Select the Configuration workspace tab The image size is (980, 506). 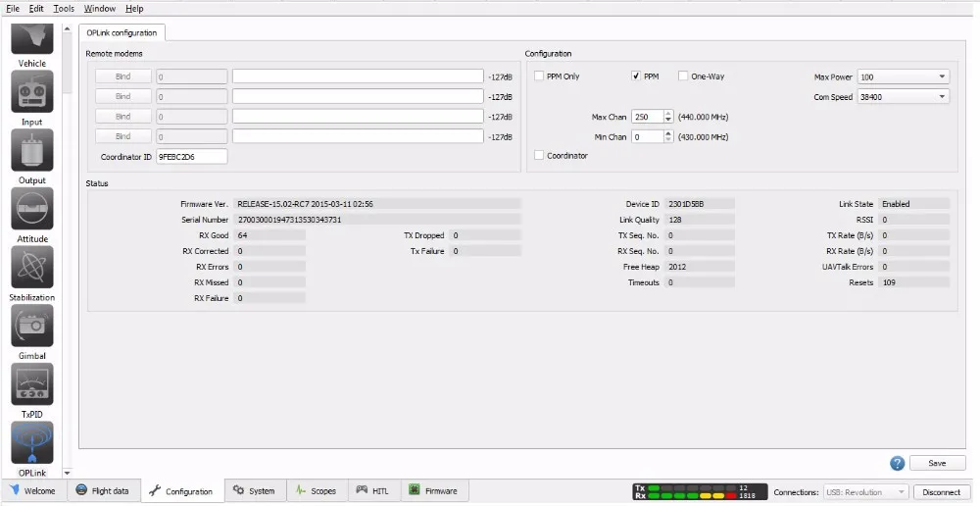tap(181, 491)
